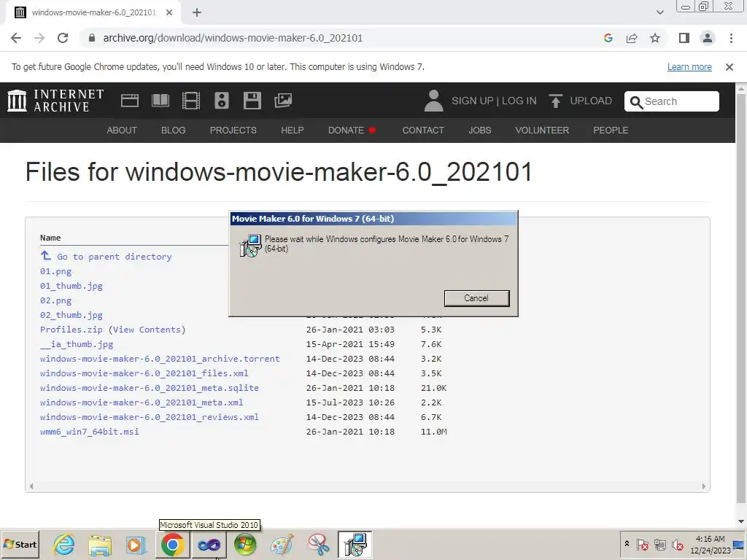Click the file list scroll-right arrow
This screenshot has height=560, width=747.
click(x=704, y=486)
